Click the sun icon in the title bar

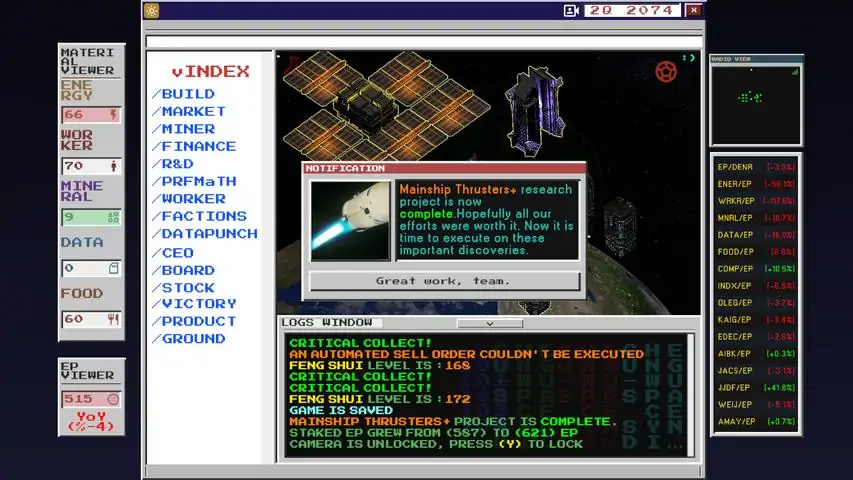[151, 10]
